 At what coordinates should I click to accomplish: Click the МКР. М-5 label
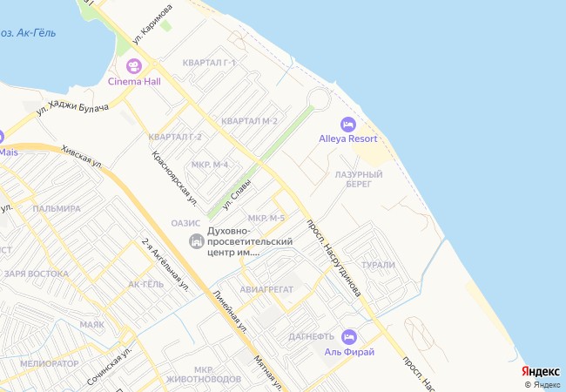(x=266, y=219)
